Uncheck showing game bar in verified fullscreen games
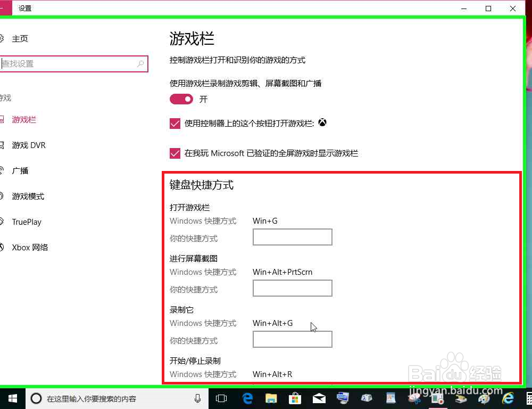 click(x=175, y=153)
